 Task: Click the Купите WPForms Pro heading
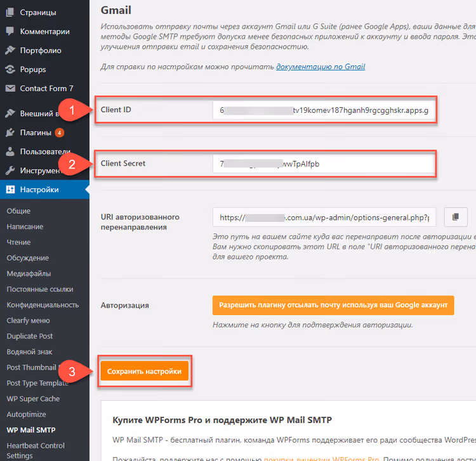coord(222,420)
